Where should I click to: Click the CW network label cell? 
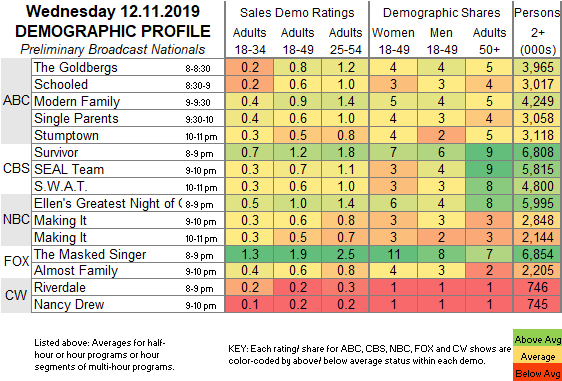[x=16, y=295]
